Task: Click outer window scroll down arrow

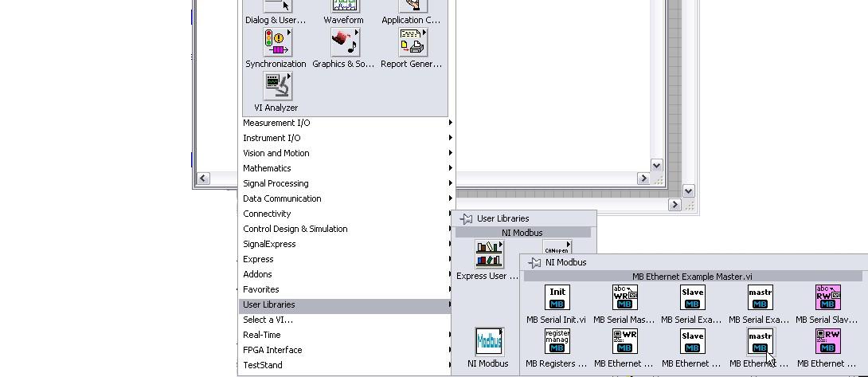Action: click(688, 191)
